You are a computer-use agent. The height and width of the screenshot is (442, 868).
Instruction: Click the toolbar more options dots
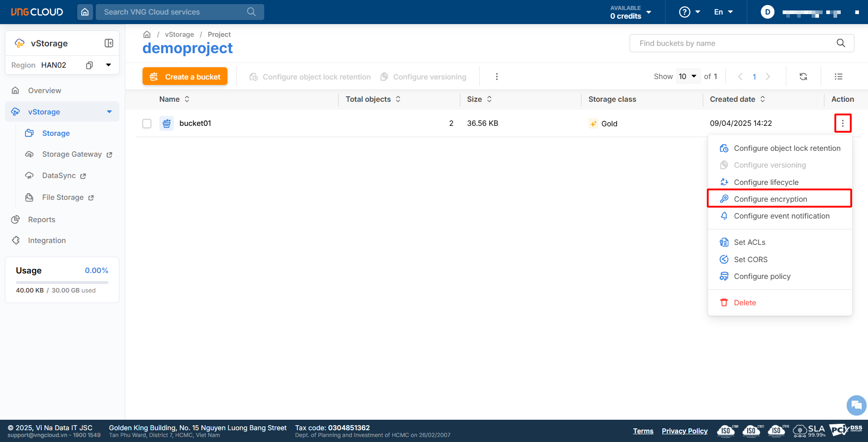pos(497,77)
